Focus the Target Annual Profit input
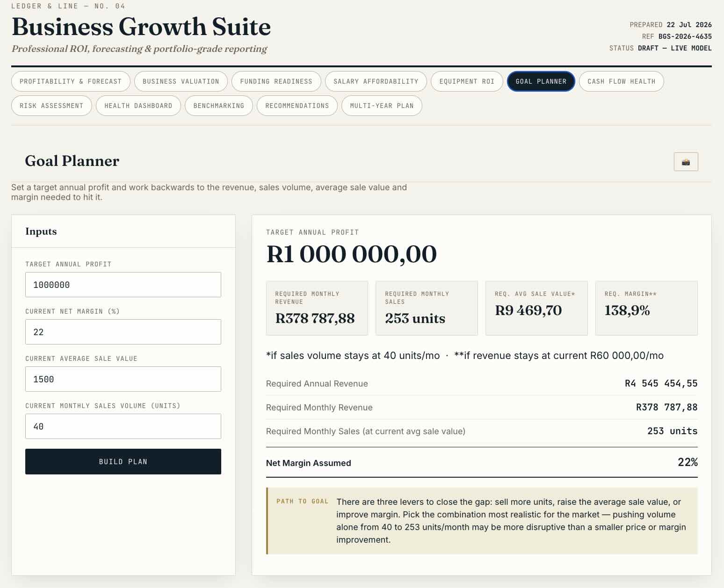The width and height of the screenshot is (724, 588). tap(123, 285)
